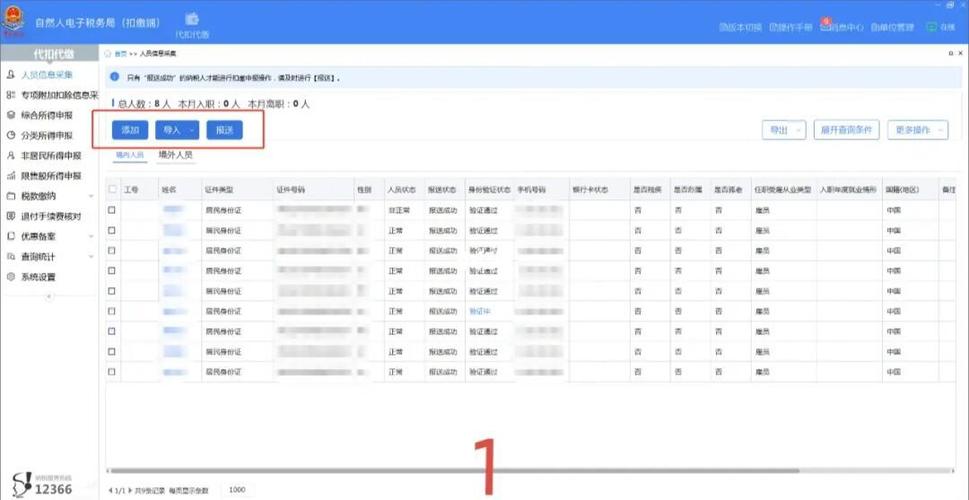Go to the previous page arrow
This screenshot has width=969, height=500.
[x=110, y=490]
